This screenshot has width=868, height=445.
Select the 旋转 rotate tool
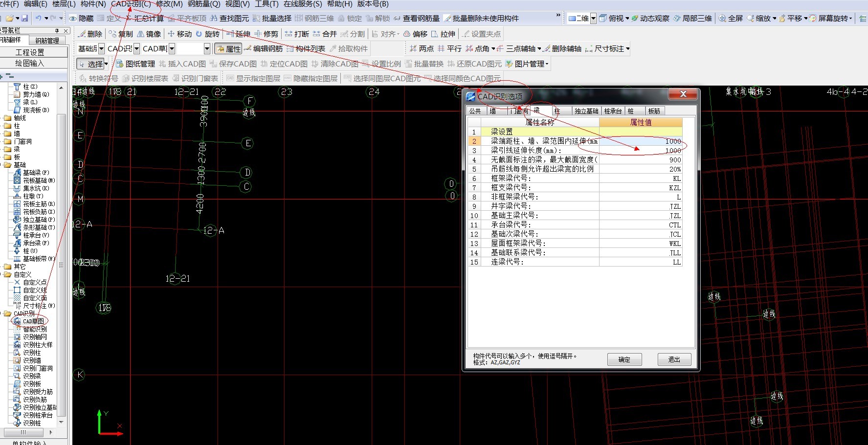208,34
